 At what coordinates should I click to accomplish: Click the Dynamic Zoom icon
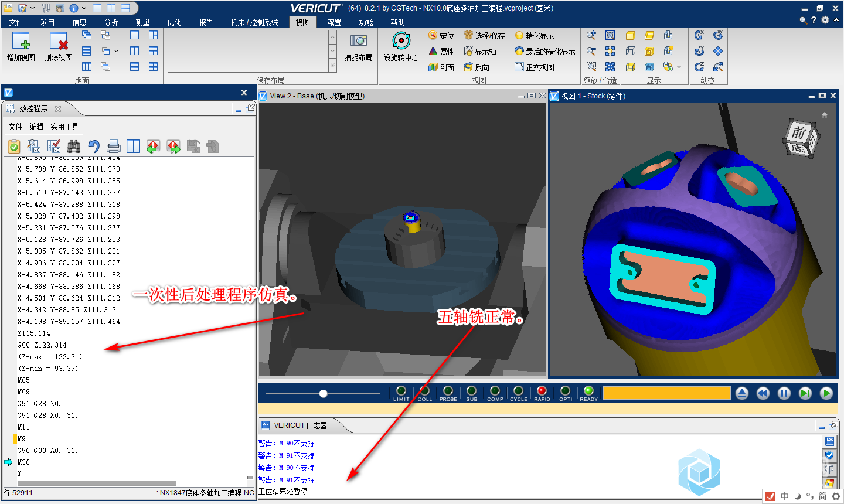pos(718,67)
